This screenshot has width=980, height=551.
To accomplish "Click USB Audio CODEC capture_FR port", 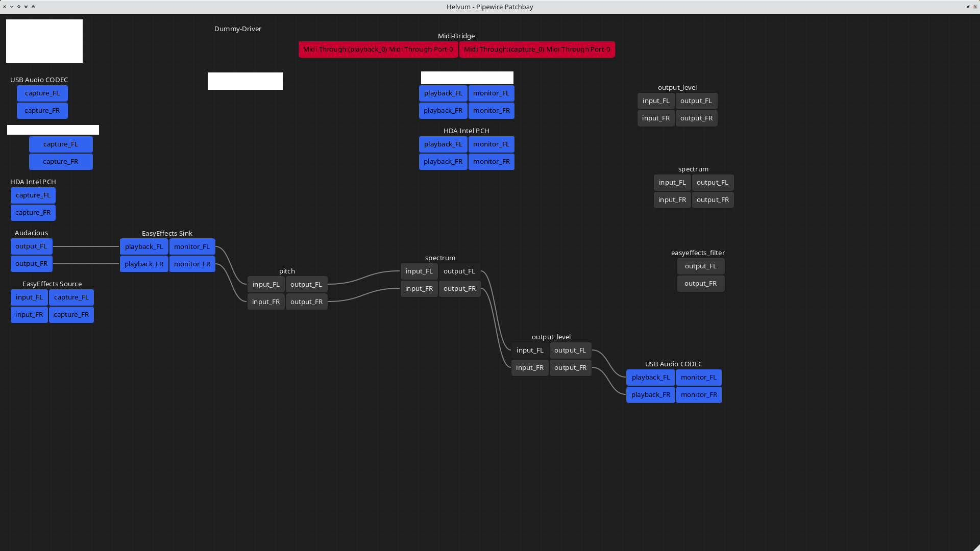I will [42, 111].
